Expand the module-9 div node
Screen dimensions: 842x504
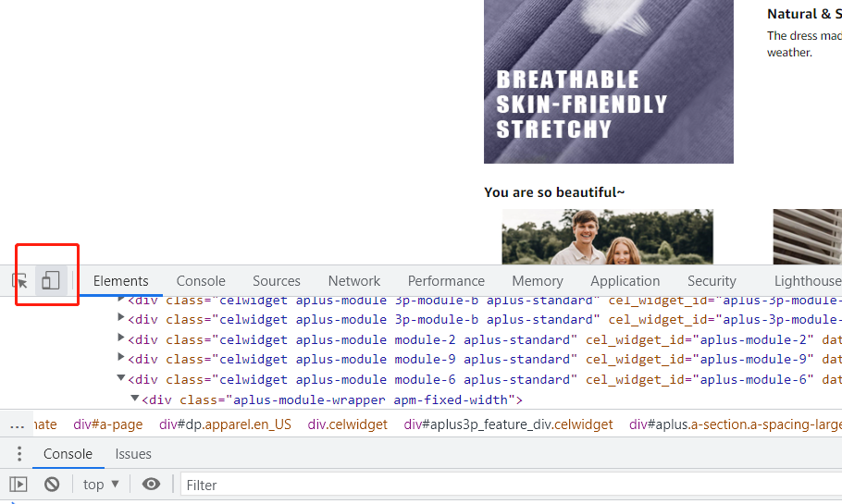point(122,359)
